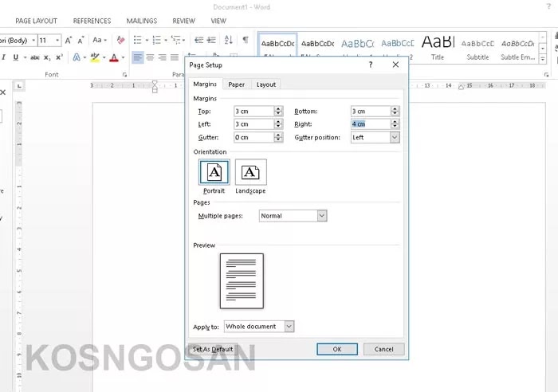
Task: Show paragraph marks
Action: coord(246,40)
